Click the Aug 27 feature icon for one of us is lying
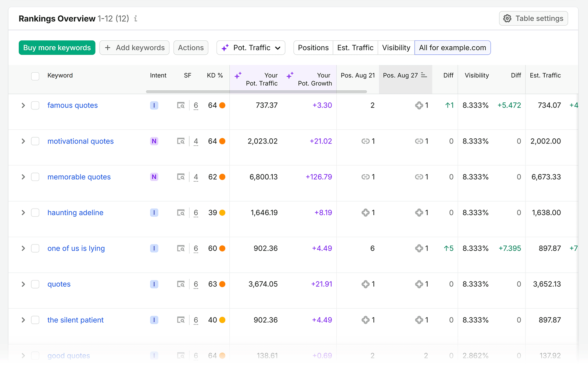Image resolution: width=588 pixels, height=366 pixels. [419, 249]
